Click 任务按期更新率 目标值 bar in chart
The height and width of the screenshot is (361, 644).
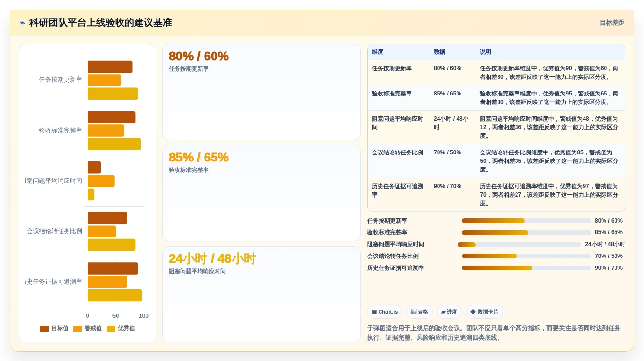pyautogui.click(x=110, y=66)
